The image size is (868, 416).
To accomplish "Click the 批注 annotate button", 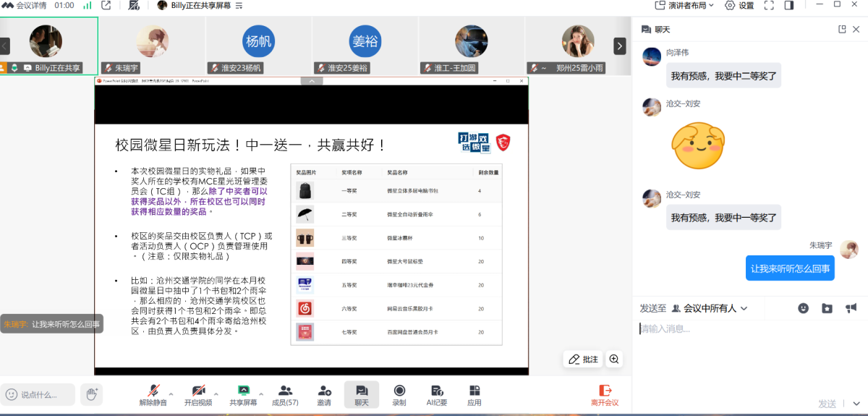I will (584, 359).
